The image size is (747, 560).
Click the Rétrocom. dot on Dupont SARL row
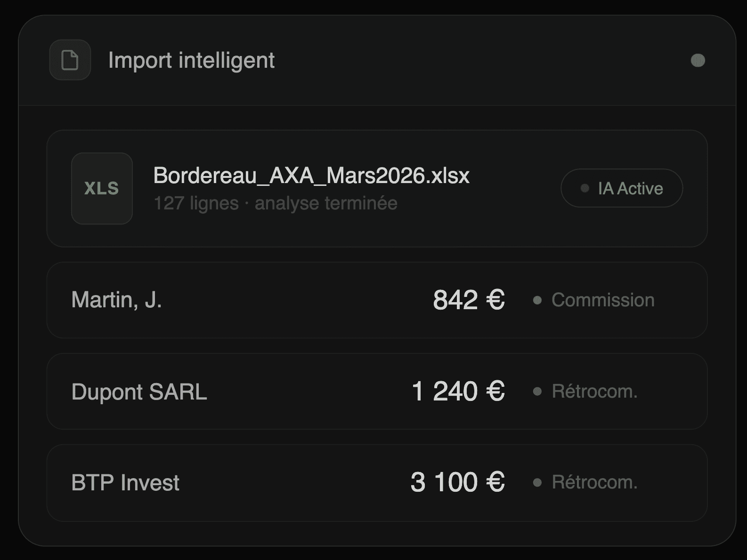[537, 392]
